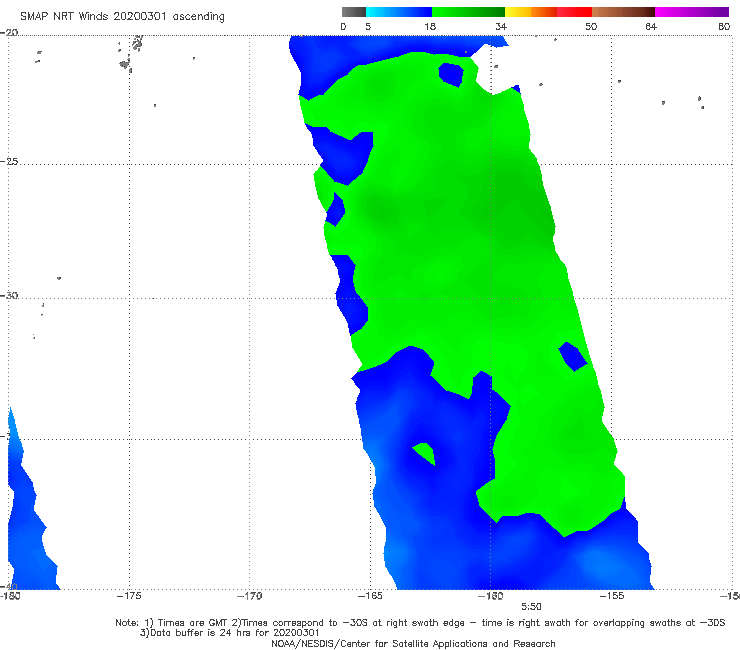Screen dimensions: 740x650
Task: Click the color bar label '18'
Action: (x=430, y=26)
